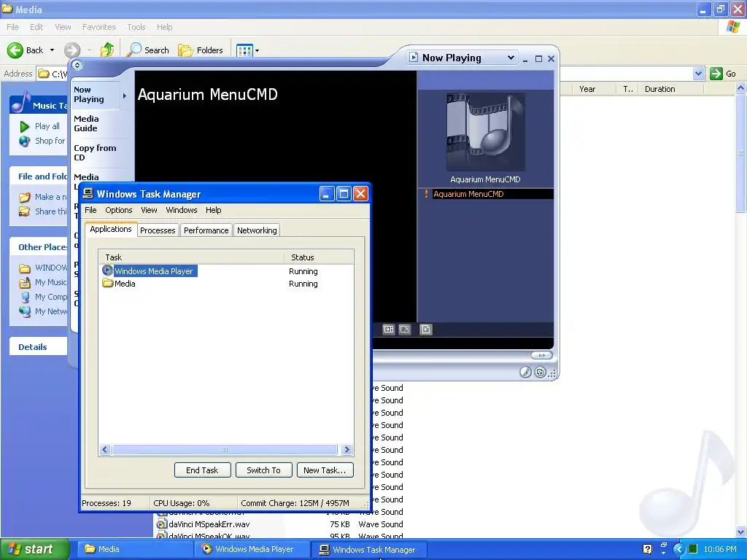The width and height of the screenshot is (747, 560).
Task: Click the Media taskbar button
Action: [135, 549]
